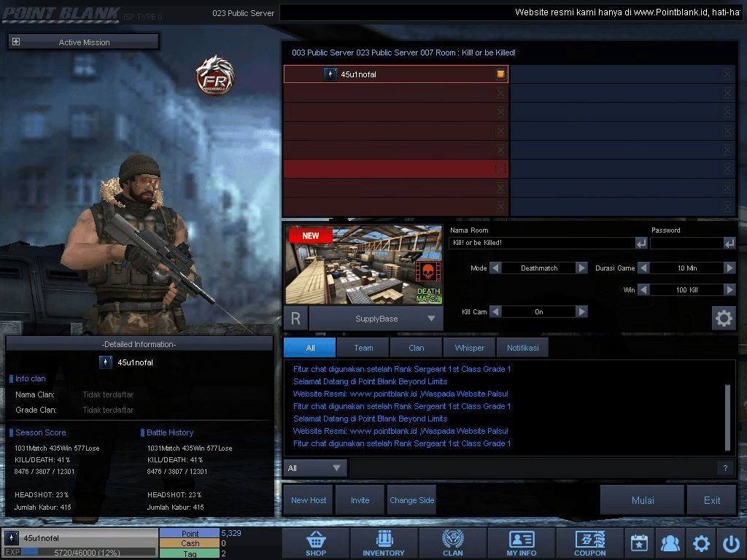This screenshot has height=560, width=747.
Task: Open the Coupon menu
Action: (589, 543)
